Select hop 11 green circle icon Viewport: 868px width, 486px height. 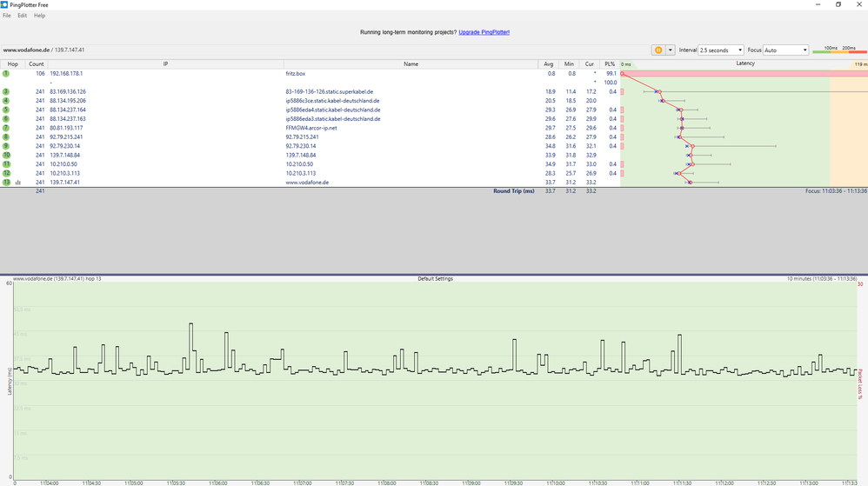6,163
